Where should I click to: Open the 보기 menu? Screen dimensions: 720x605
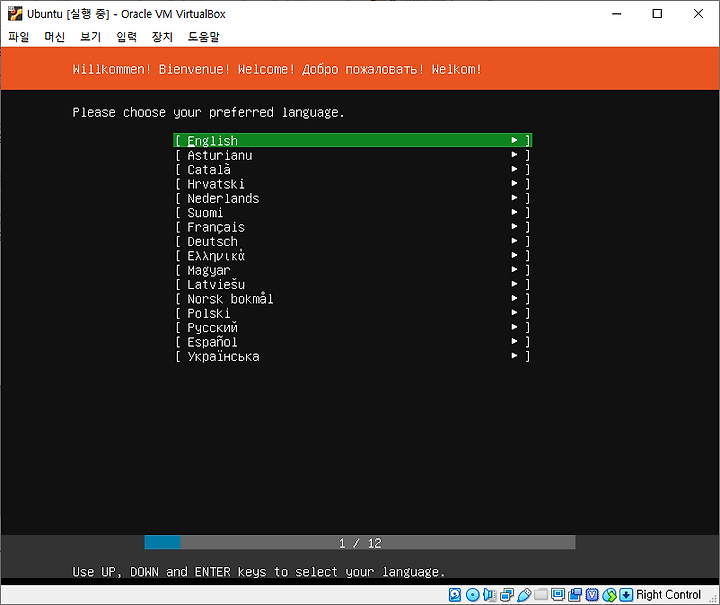point(90,36)
